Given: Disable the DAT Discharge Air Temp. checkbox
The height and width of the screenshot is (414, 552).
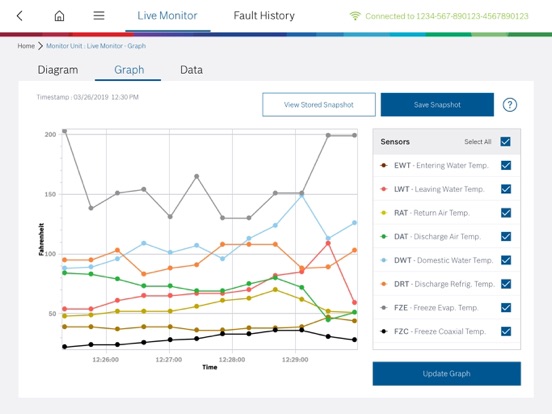Looking at the screenshot, I should pyautogui.click(x=506, y=237).
